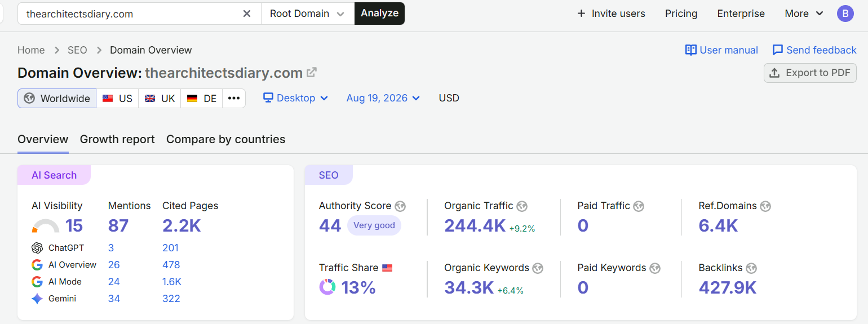The height and width of the screenshot is (324, 868).
Task: Click the Send feedback link
Action: (x=814, y=50)
